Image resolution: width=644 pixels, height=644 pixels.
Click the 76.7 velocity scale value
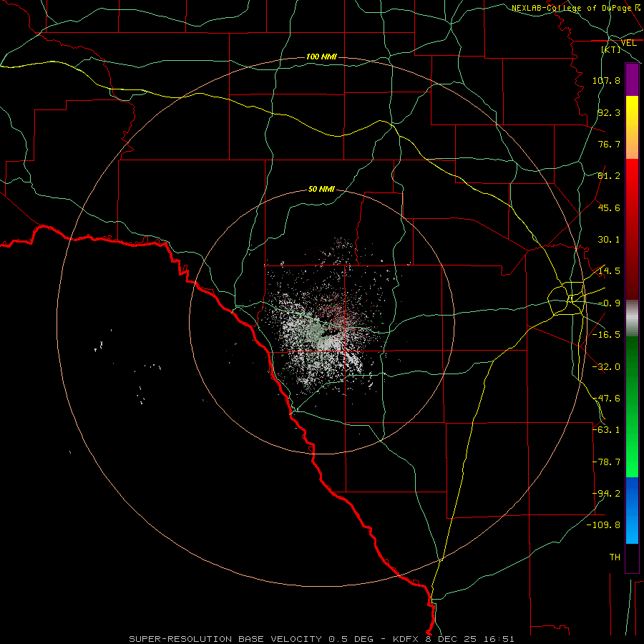[x=609, y=144]
